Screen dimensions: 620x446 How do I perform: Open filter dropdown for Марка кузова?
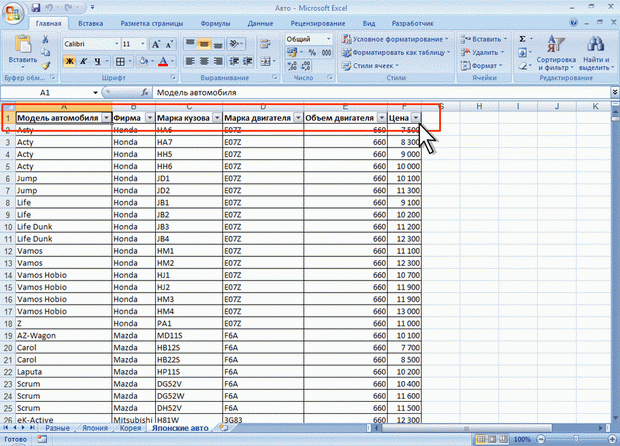click(x=217, y=118)
